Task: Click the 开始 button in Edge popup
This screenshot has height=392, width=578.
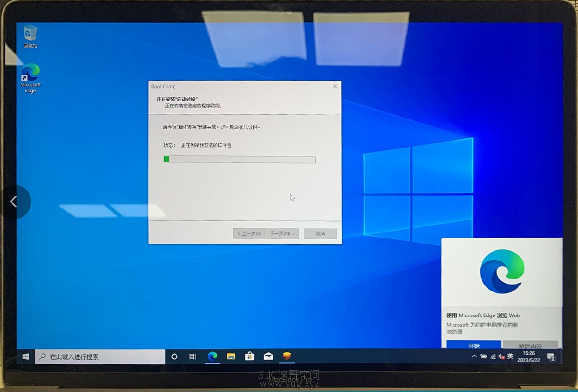Action: pos(474,345)
